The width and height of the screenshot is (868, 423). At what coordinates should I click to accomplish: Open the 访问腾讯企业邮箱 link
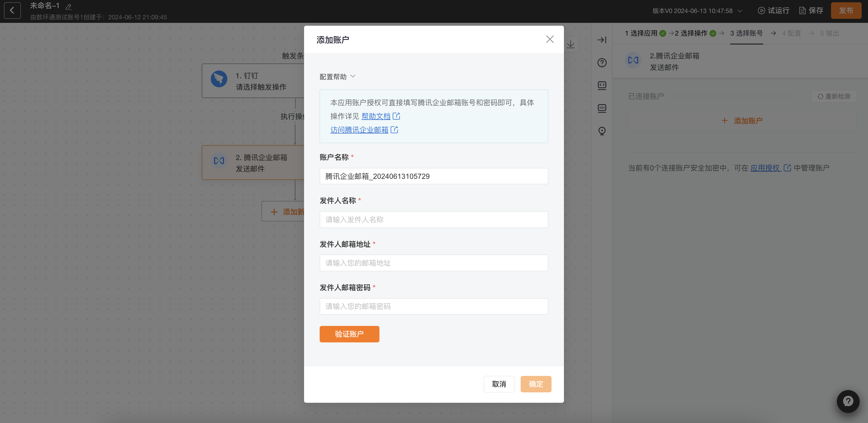[359, 130]
